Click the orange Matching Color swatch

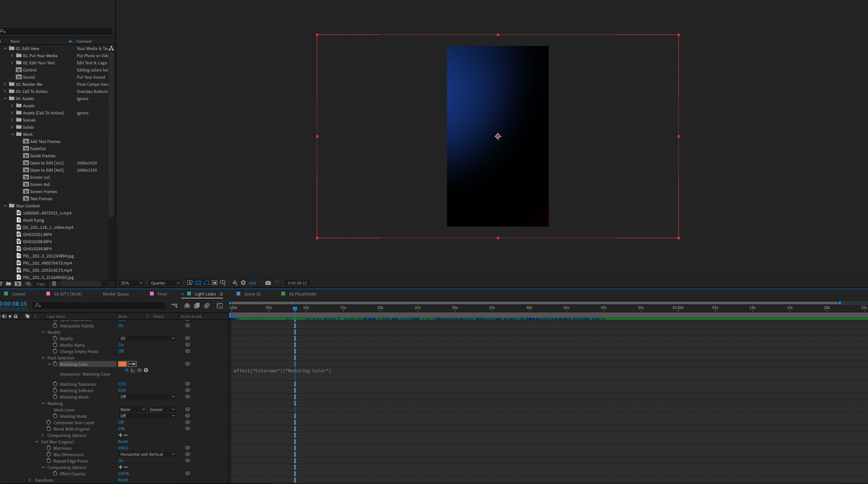pyautogui.click(x=122, y=364)
